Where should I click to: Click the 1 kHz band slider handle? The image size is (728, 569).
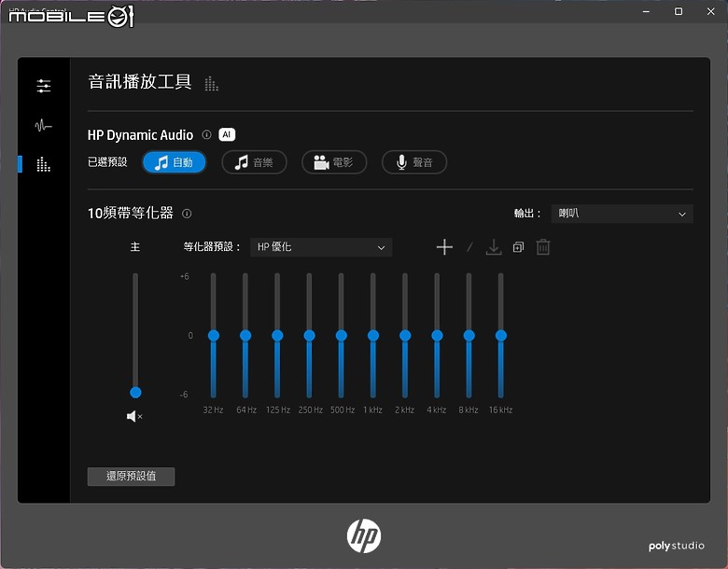pos(373,336)
